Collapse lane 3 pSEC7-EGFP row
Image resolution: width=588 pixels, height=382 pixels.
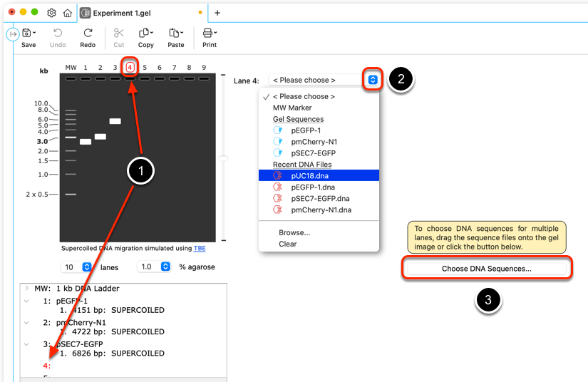tap(26, 344)
